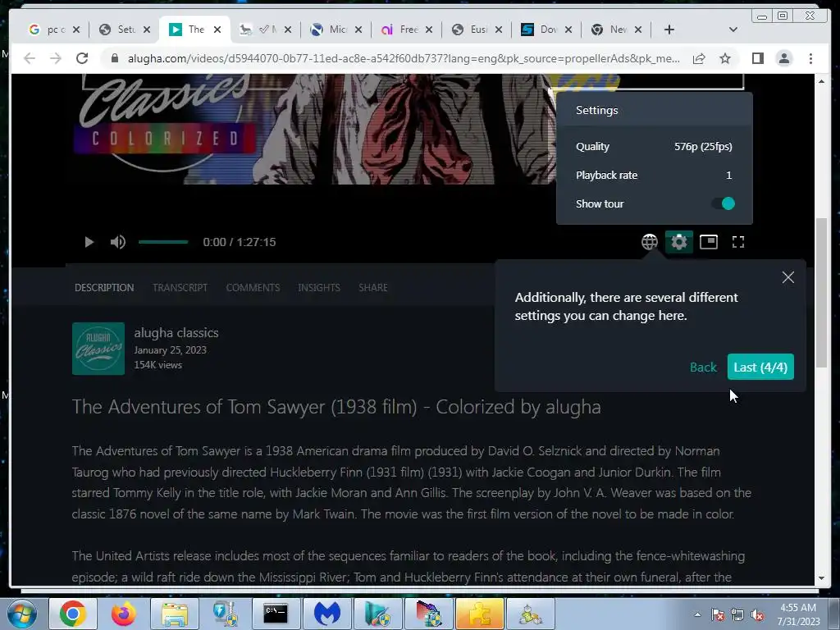Screen dimensions: 840x630
Task: Go forward in browser history
Action: [x=56, y=58]
